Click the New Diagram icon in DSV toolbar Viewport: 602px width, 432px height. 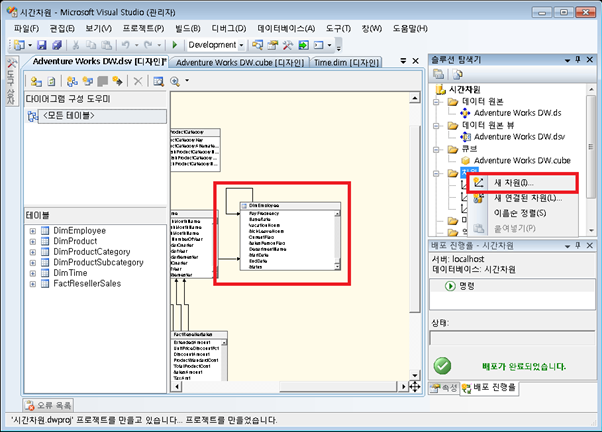click(72, 81)
